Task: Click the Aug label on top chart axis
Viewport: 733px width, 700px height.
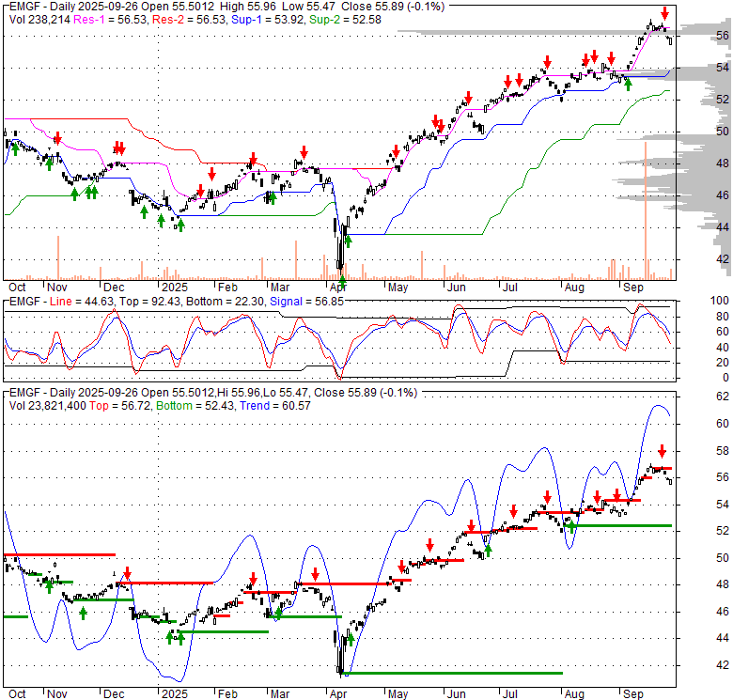Action: point(574,288)
